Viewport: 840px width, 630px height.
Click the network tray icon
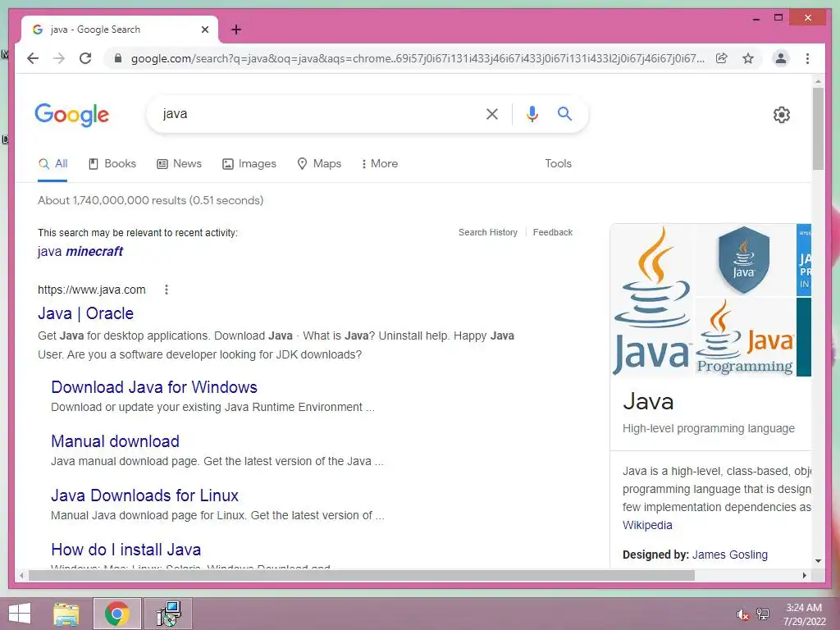[762, 614]
